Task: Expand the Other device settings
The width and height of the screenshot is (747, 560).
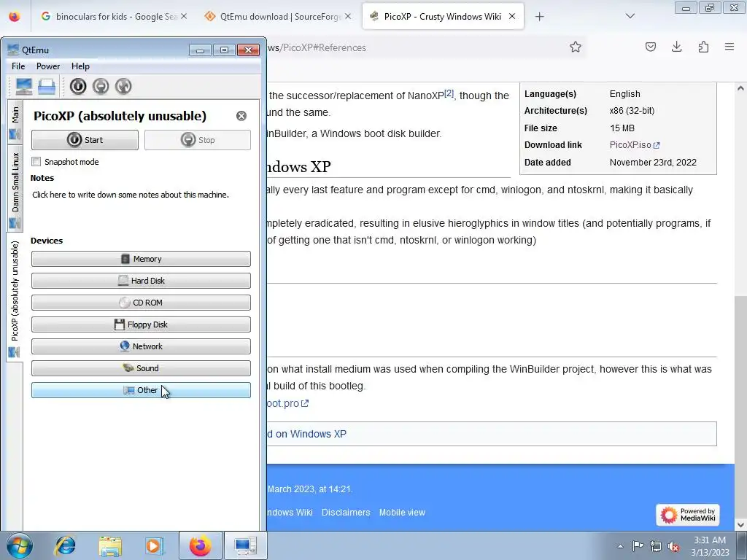Action: coord(141,391)
